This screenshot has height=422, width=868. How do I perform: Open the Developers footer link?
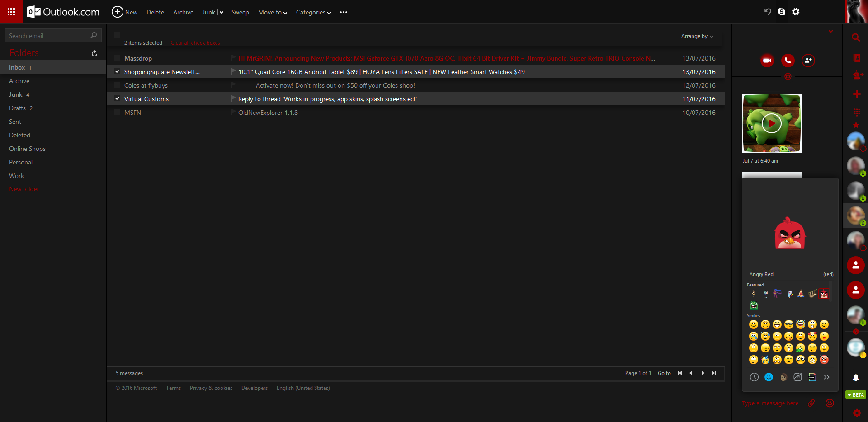click(x=255, y=388)
